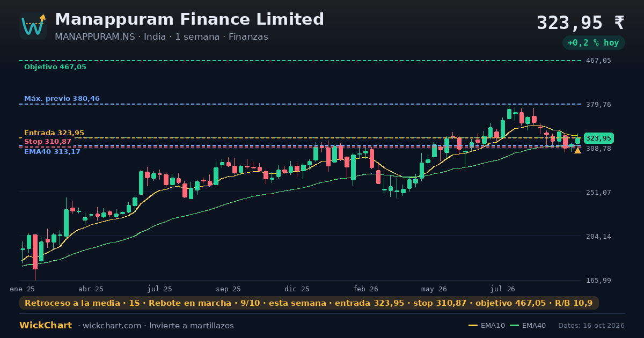Click the ene 25 date label
Screen dimensions: 644x338
(23, 289)
